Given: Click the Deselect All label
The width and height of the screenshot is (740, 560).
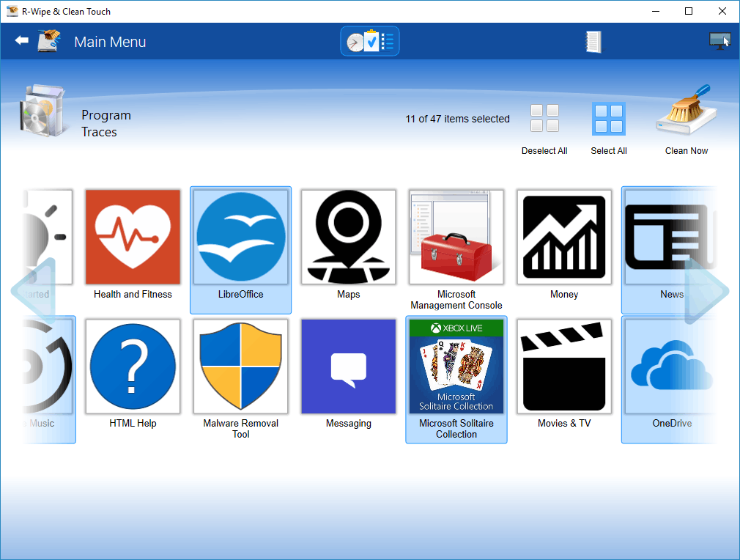Looking at the screenshot, I should [x=544, y=150].
